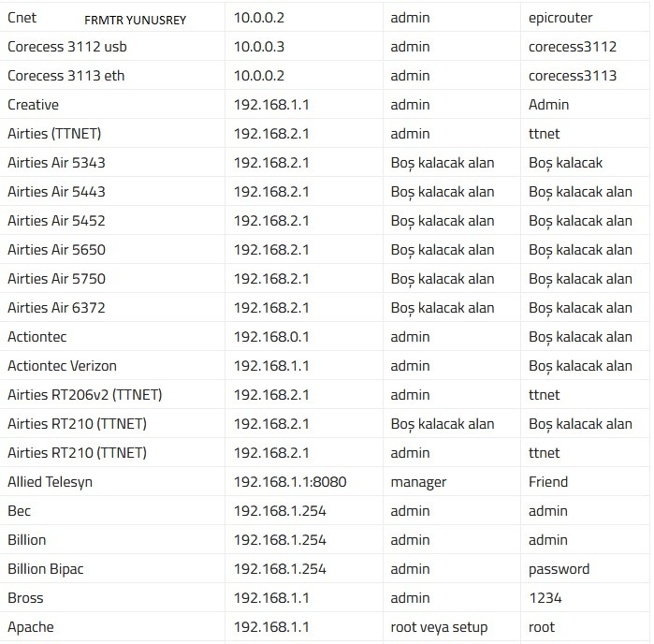Click the corecess3113 password entry

(573, 76)
